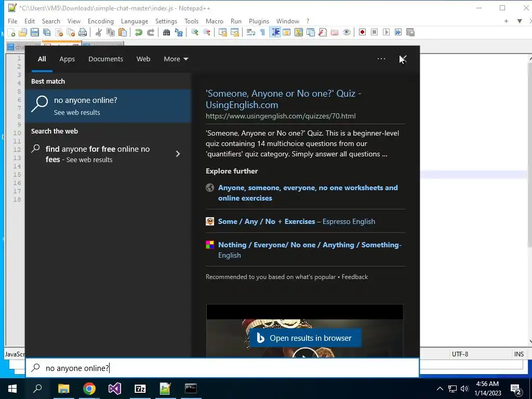This screenshot has width=532, height=399.
Task: Save the current file via toolbar icon
Action: tap(35, 32)
